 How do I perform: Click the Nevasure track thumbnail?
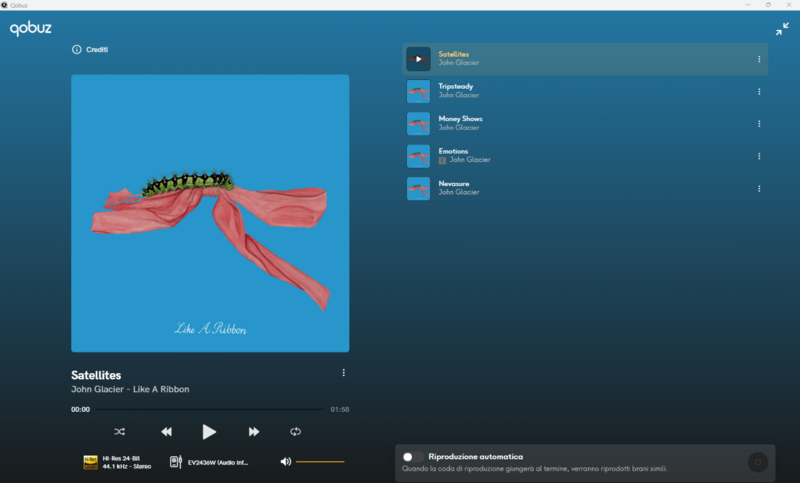418,189
